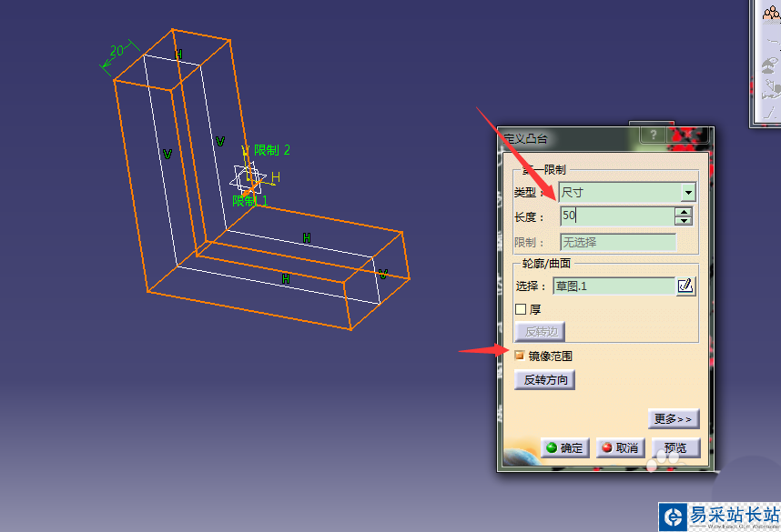Expand dialog with 更多>> button
Image resolution: width=781 pixels, height=532 pixels.
click(x=674, y=419)
